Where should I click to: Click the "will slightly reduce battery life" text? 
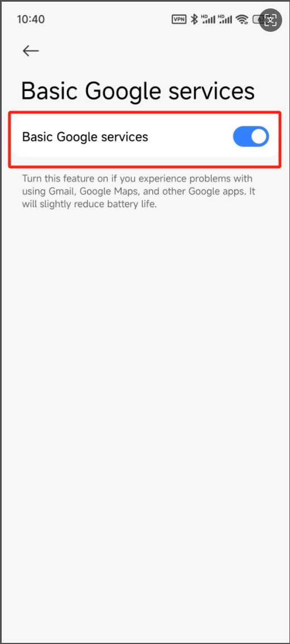pos(89,204)
